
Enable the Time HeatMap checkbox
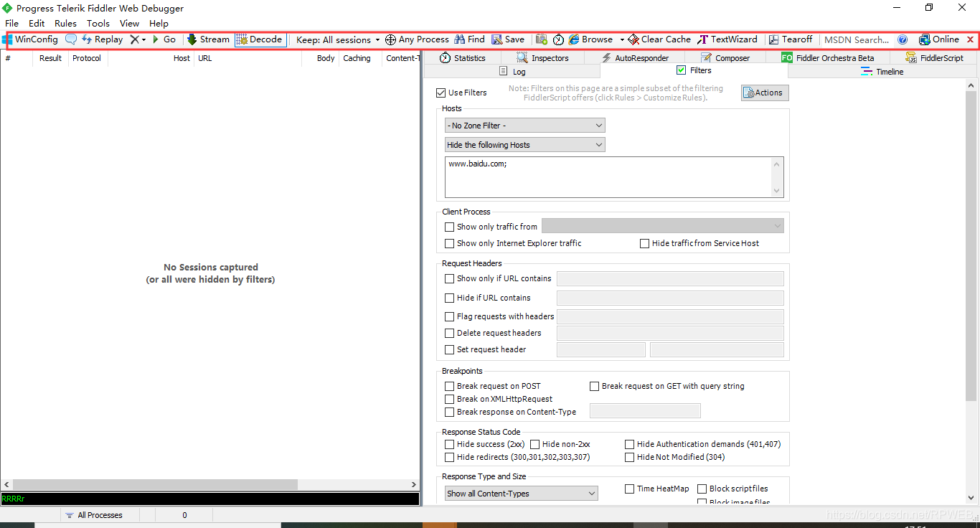(630, 489)
